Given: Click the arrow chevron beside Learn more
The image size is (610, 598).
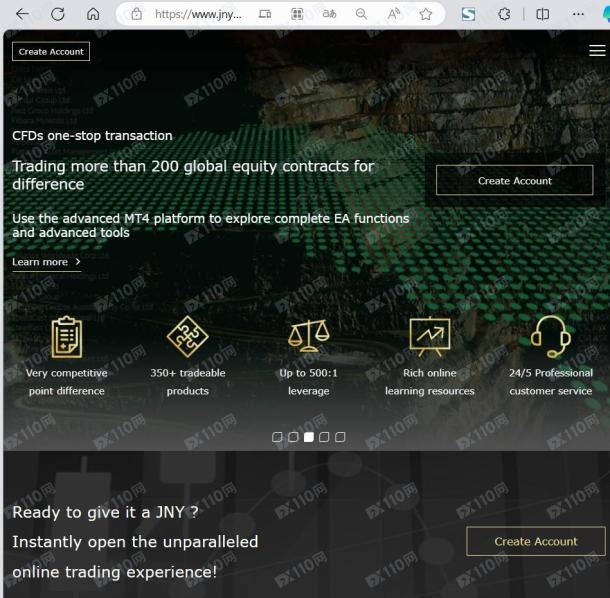Looking at the screenshot, I should click(78, 262).
